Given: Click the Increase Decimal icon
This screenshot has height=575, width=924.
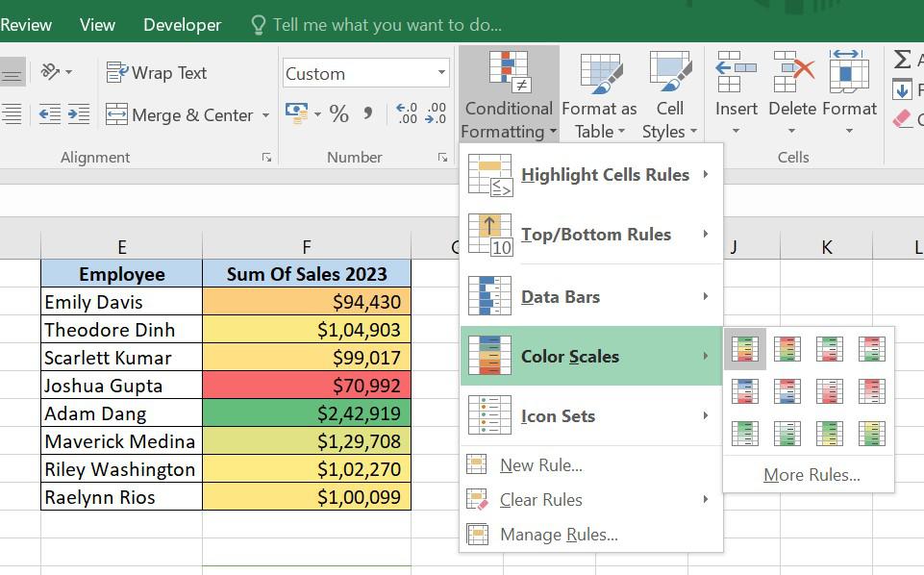Looking at the screenshot, I should [x=406, y=114].
